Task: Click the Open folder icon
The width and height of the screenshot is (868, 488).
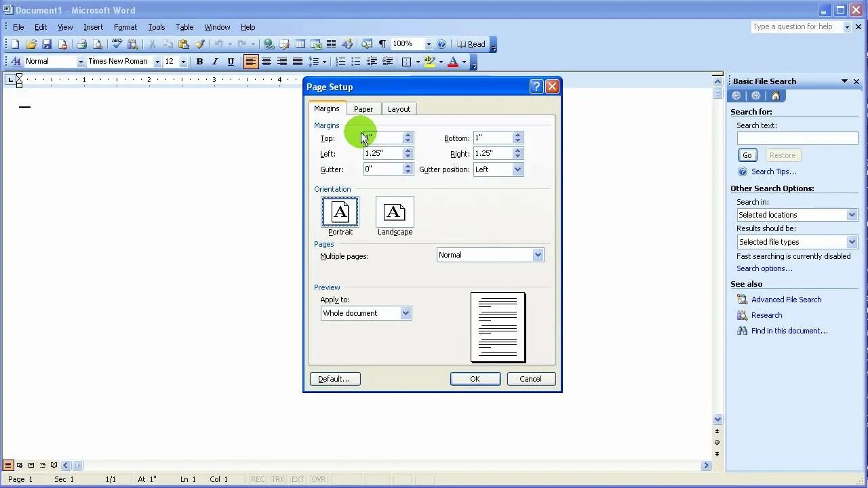Action: (x=31, y=44)
